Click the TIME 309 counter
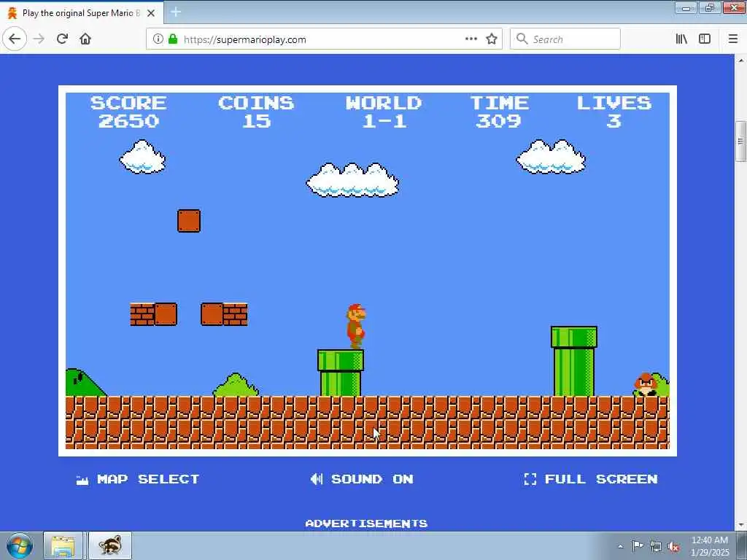 click(499, 112)
